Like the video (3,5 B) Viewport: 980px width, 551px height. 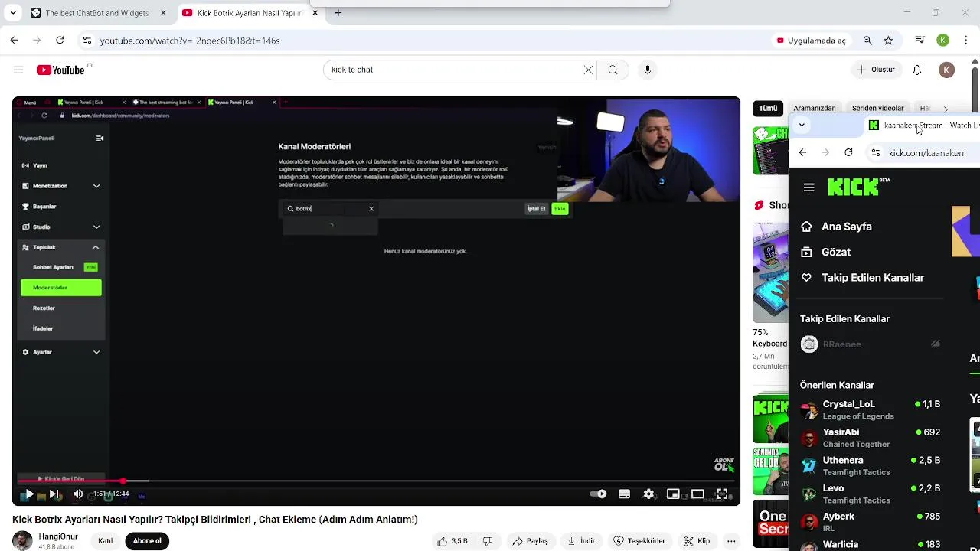click(x=452, y=541)
